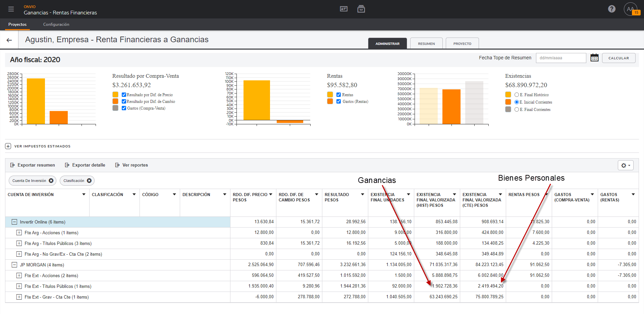Switch to the Resumen tab
644x314 pixels.
[426, 44]
